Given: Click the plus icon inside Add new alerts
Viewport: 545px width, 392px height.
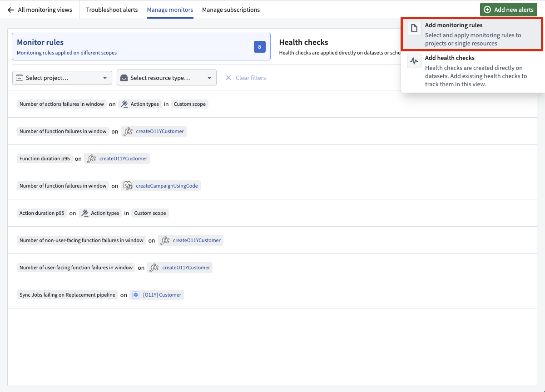Looking at the screenshot, I should [487, 9].
